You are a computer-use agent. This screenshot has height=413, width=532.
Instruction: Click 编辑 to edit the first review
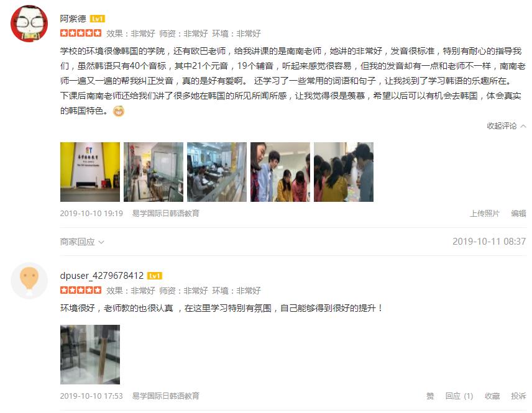tap(518, 213)
